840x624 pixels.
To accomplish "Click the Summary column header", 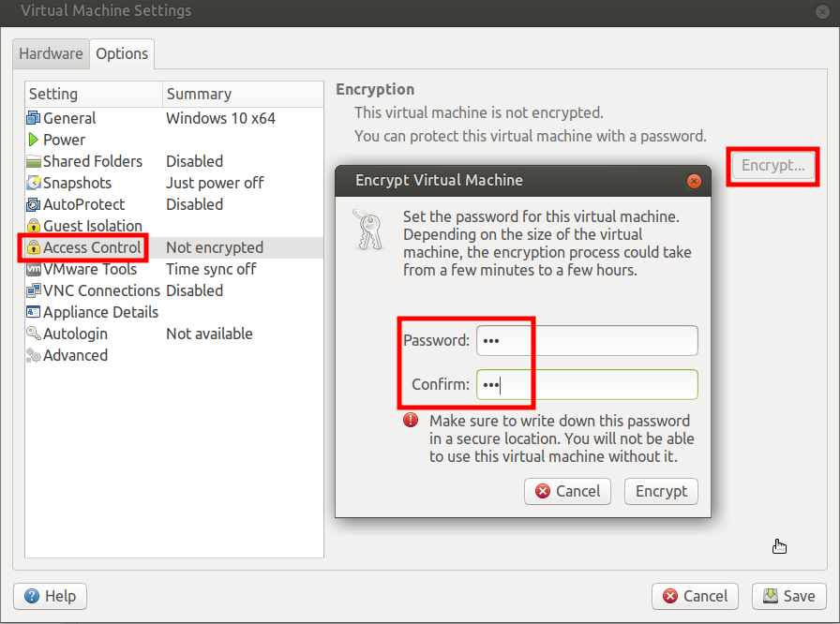I will [243, 95].
